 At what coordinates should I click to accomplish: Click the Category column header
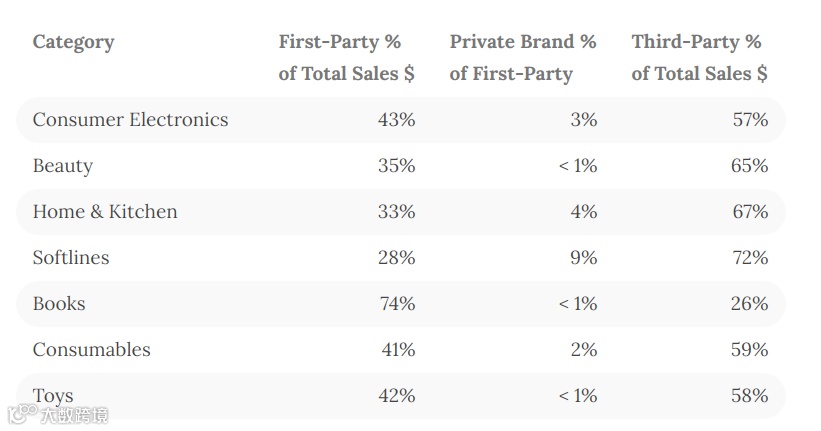73,42
